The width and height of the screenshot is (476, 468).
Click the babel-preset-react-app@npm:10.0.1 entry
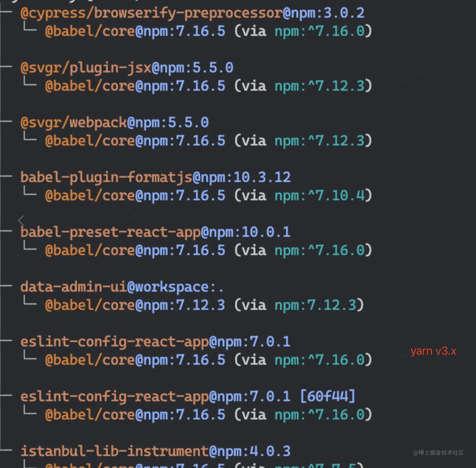[155, 232]
